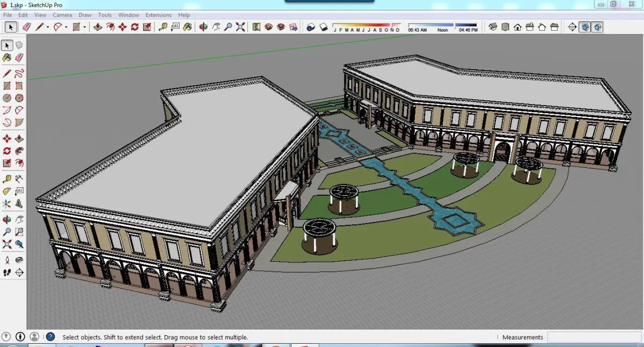Viewport: 644px width, 347px height.
Task: Choose the Rotate tool in top toolbar
Action: click(x=135, y=27)
